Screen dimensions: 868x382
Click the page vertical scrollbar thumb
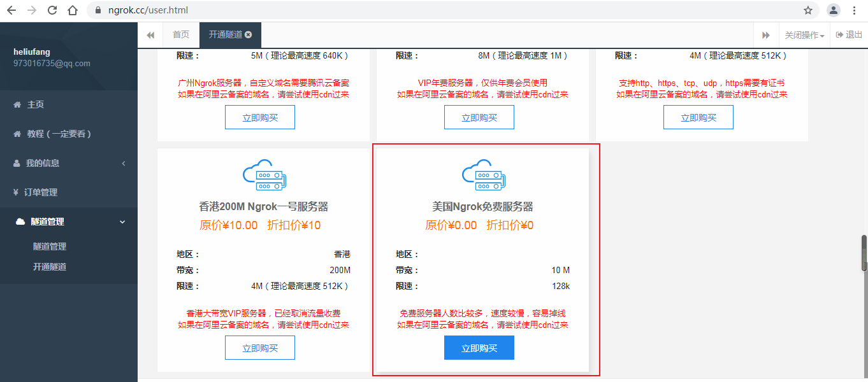point(864,253)
